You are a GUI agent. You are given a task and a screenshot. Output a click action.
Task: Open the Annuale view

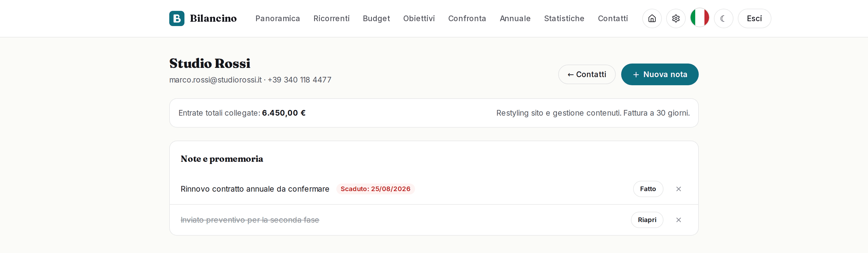pos(515,18)
